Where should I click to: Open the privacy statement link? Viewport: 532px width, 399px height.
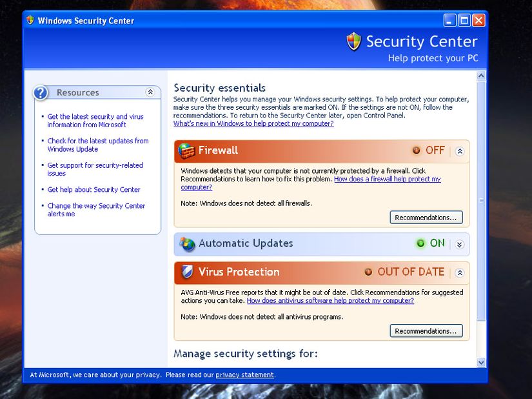point(244,374)
